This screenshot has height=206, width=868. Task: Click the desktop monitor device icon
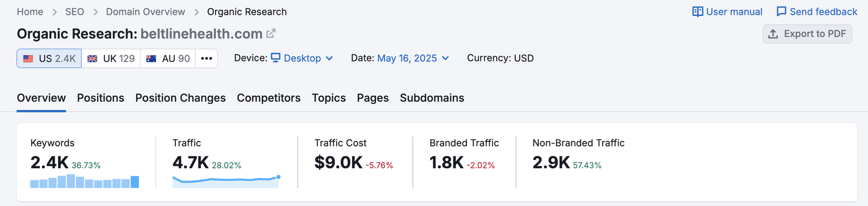coord(276,58)
